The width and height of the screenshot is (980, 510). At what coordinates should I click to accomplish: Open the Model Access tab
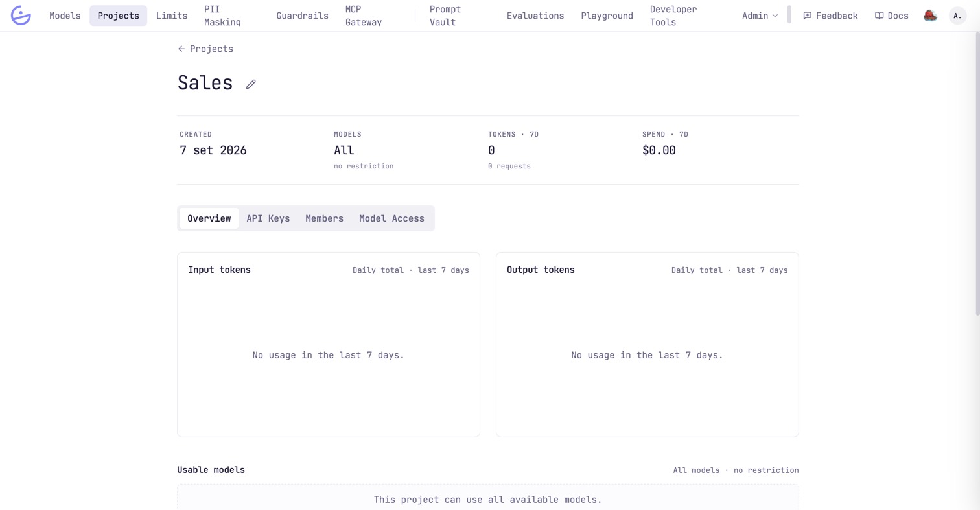391,218
